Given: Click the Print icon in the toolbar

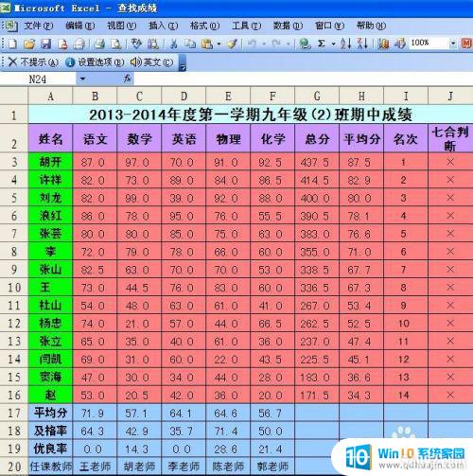Looking at the screenshot, I should pos(99,44).
